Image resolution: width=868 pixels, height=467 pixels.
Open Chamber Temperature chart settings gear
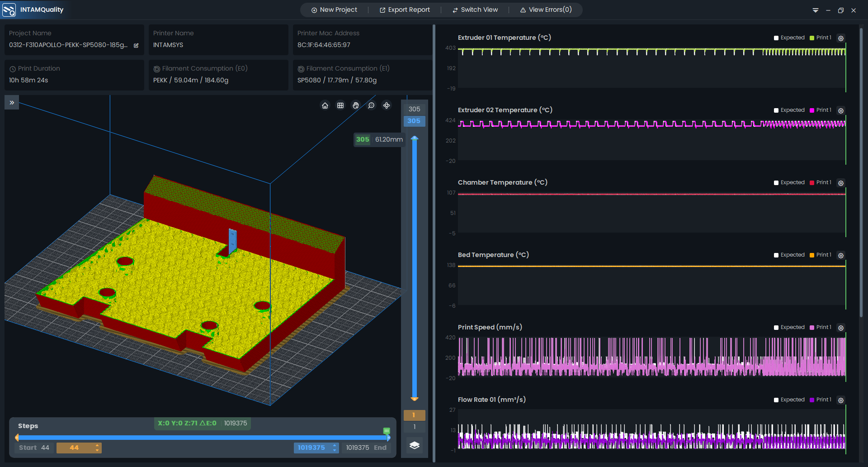[841, 183]
